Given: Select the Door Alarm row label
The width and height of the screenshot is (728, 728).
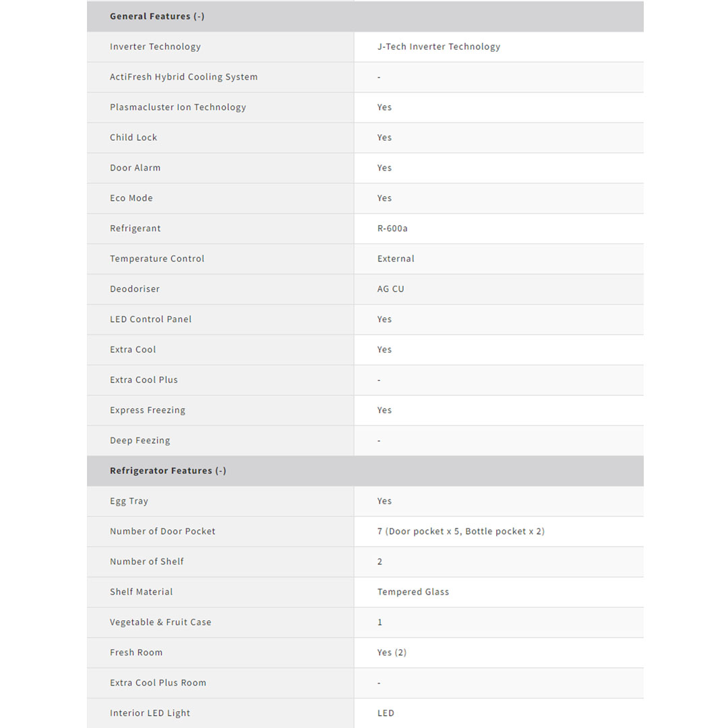Looking at the screenshot, I should pyautogui.click(x=135, y=168).
